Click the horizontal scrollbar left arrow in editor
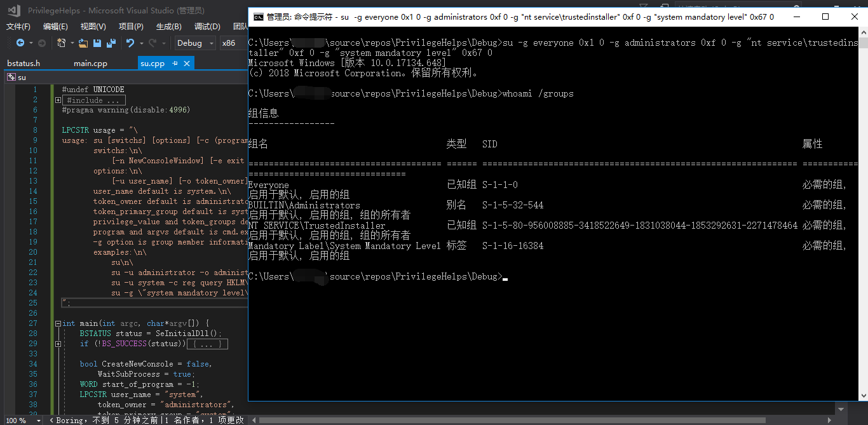 [x=253, y=420]
